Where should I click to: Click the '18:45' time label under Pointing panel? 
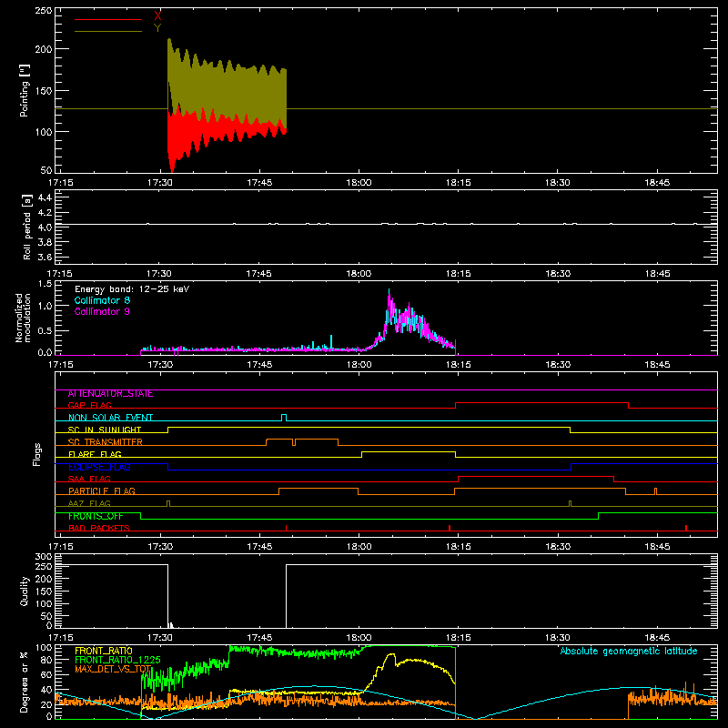(x=657, y=183)
